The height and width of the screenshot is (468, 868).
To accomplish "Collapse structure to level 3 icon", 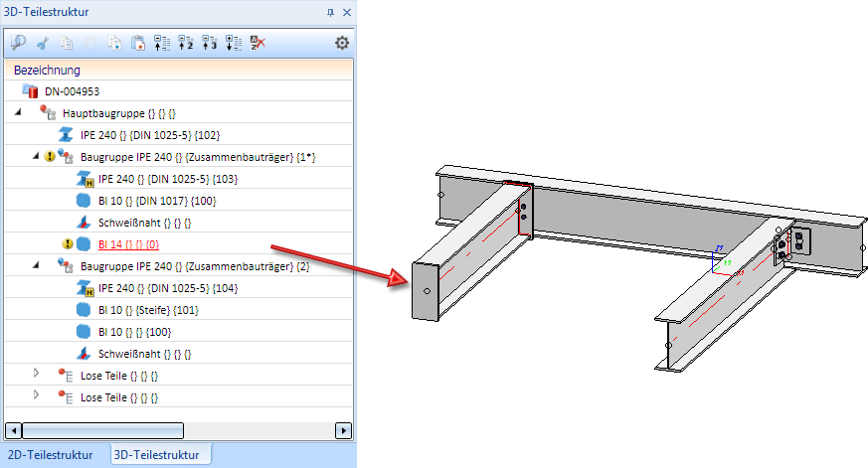I will tap(209, 43).
